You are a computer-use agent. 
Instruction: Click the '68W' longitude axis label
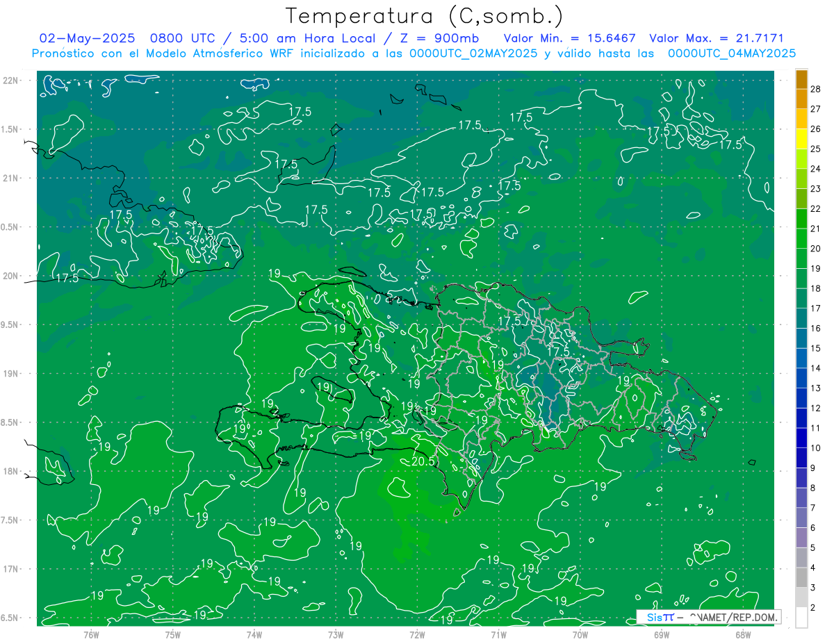coord(743,634)
